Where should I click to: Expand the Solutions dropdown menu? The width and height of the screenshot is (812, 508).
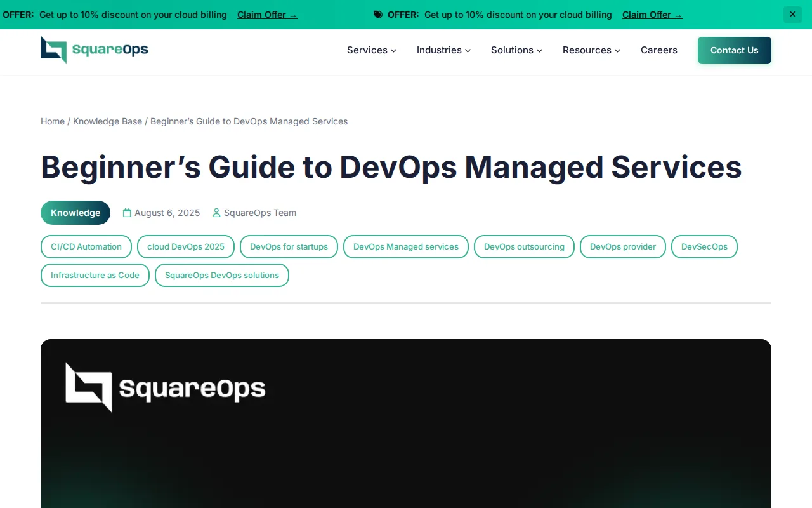tap(516, 50)
